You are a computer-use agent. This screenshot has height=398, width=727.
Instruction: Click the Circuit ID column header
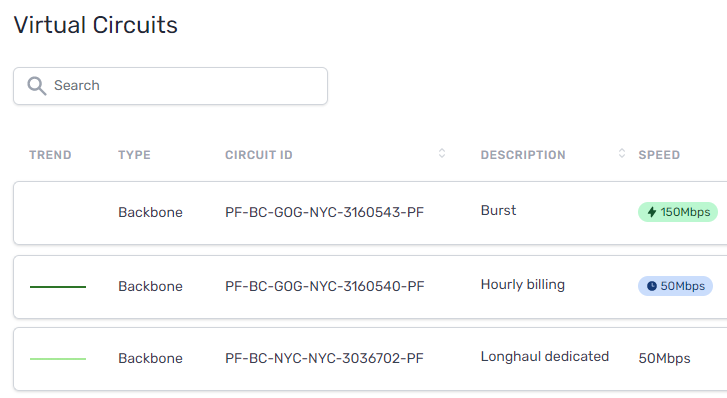point(259,155)
